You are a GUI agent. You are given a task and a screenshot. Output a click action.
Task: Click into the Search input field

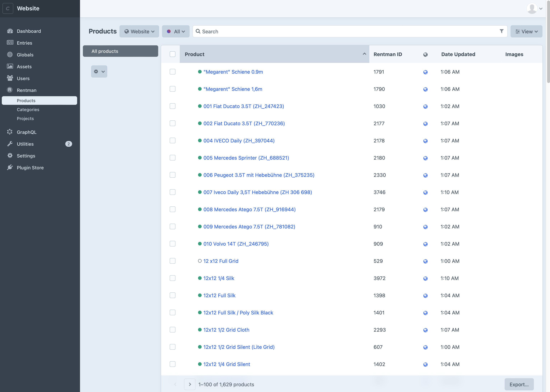point(350,31)
